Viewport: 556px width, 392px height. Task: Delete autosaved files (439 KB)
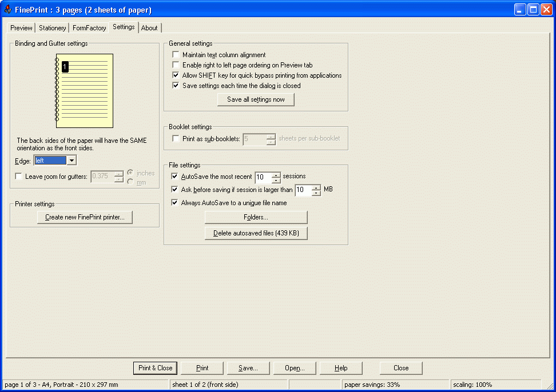pyautogui.click(x=256, y=233)
